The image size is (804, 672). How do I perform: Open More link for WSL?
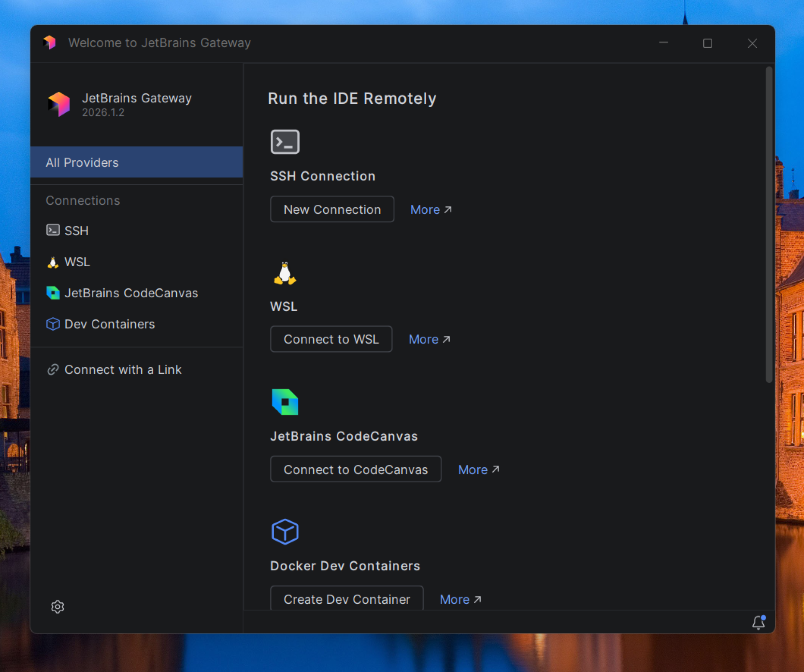click(429, 339)
